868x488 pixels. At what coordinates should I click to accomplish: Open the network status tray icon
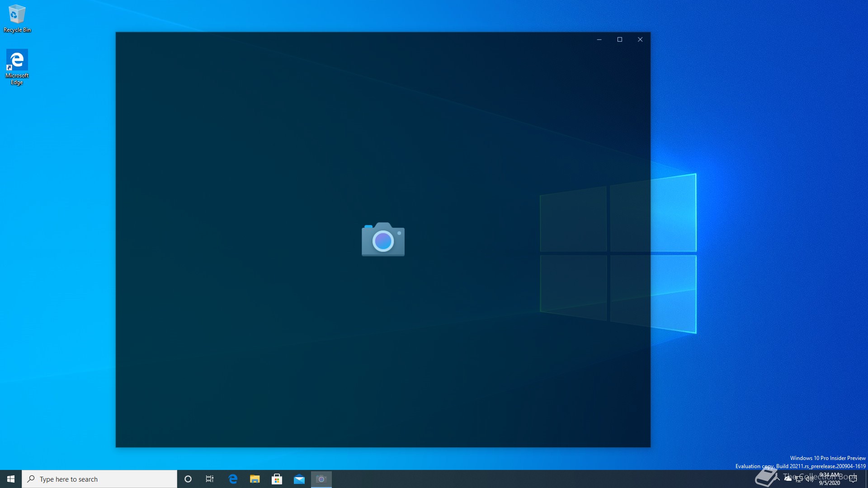pos(799,479)
